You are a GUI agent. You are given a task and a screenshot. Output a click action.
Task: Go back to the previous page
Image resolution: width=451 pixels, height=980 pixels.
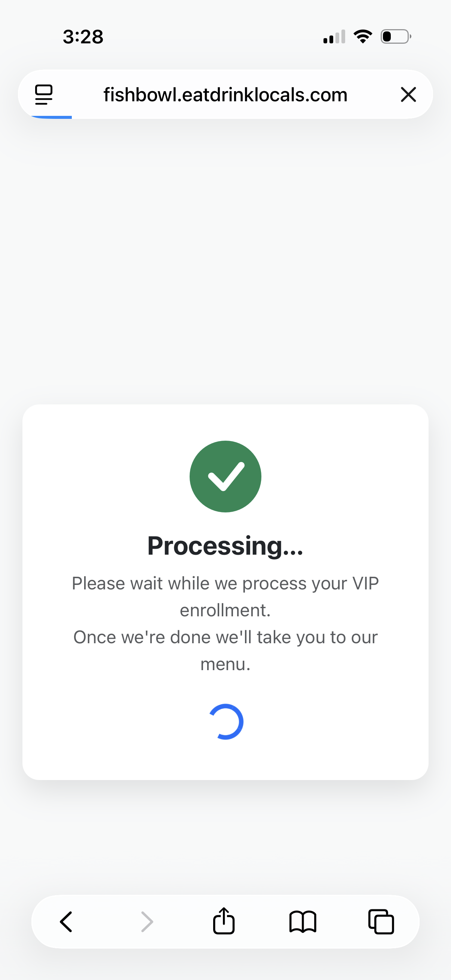click(66, 921)
